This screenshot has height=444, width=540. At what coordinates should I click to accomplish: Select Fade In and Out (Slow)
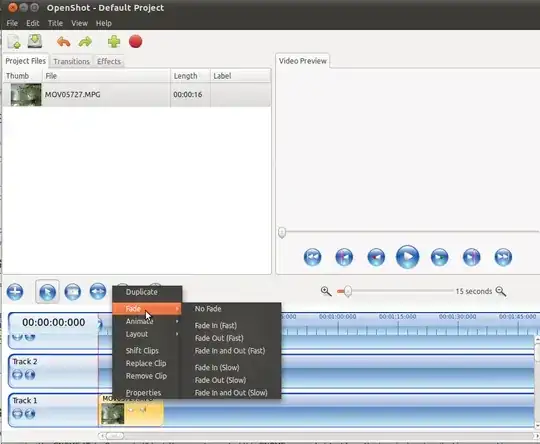pos(231,393)
